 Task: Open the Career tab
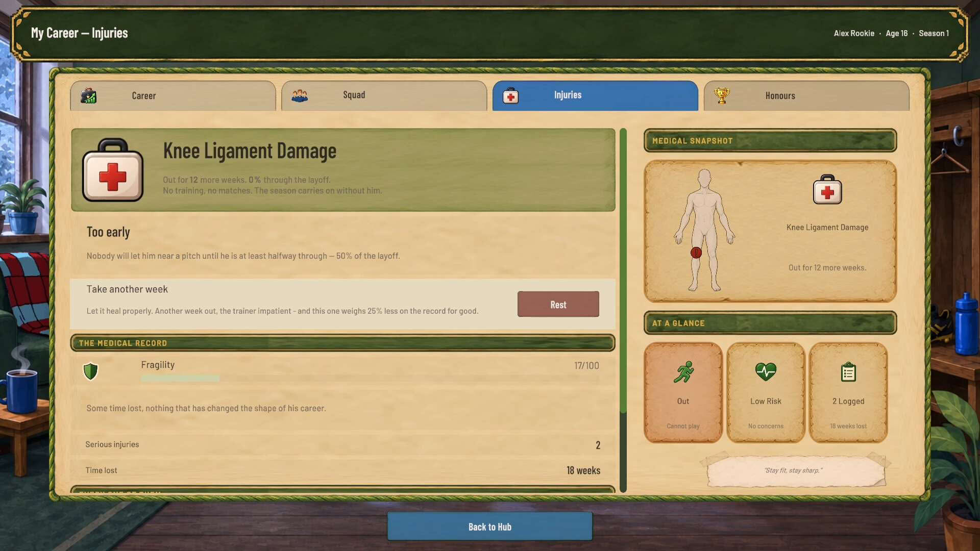(173, 95)
